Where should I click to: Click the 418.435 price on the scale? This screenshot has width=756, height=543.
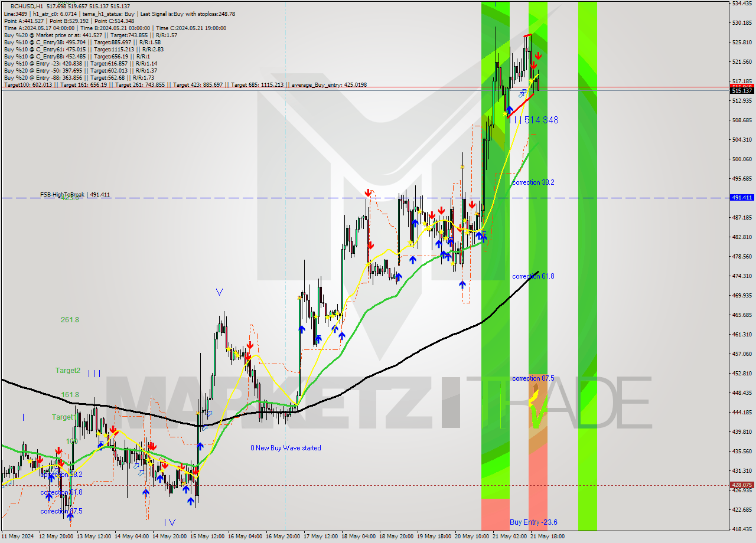[742, 529]
